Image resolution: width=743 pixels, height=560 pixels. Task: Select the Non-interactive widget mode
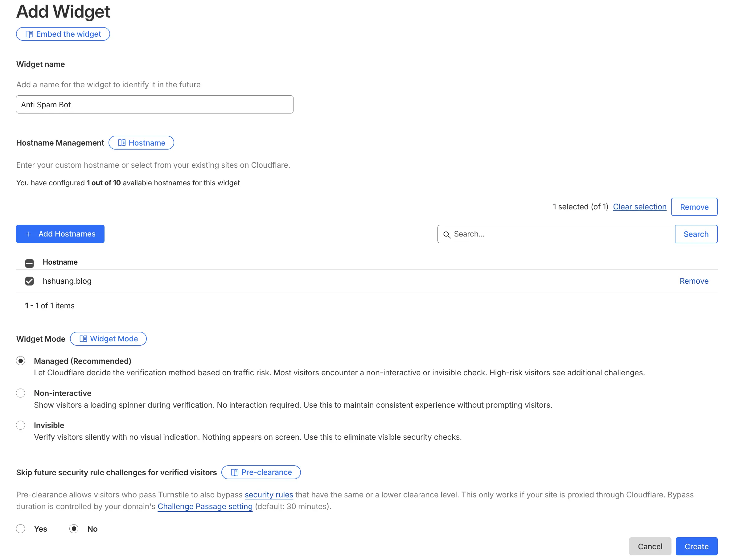coord(21,393)
